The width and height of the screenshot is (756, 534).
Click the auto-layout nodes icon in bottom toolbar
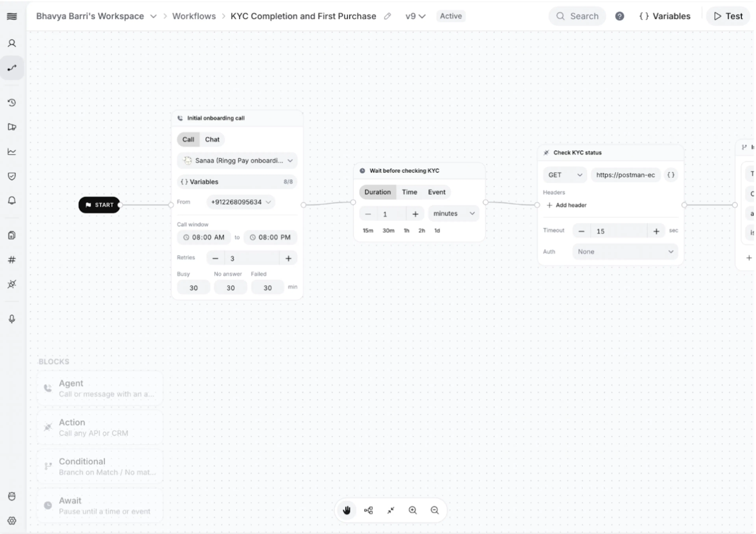368,510
